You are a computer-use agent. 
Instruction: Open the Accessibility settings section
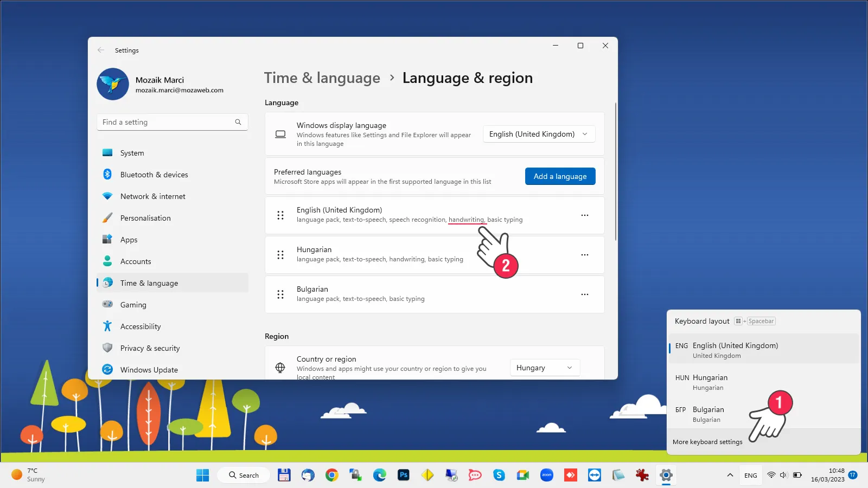[141, 326]
